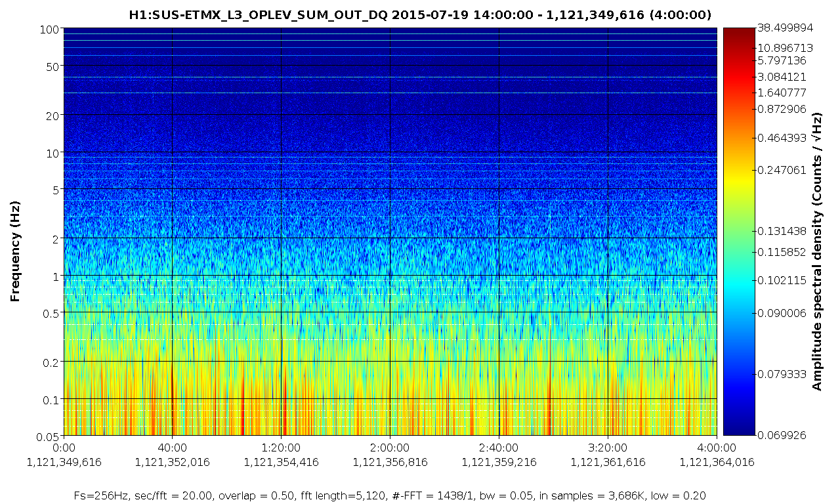The height and width of the screenshot is (504, 840).
Task: Click the 3:20:00 time tick label
Action: [608, 448]
